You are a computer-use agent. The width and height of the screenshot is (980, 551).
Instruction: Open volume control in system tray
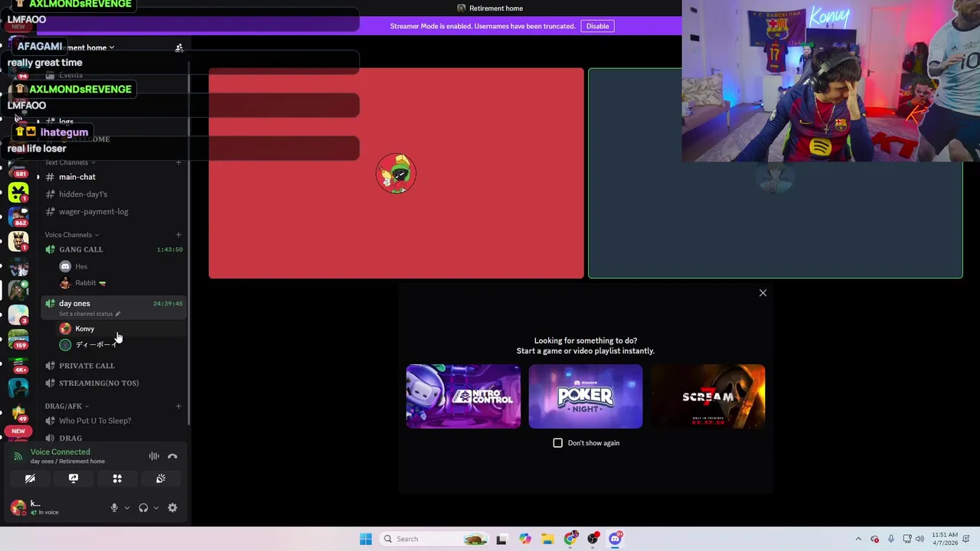[x=921, y=539]
